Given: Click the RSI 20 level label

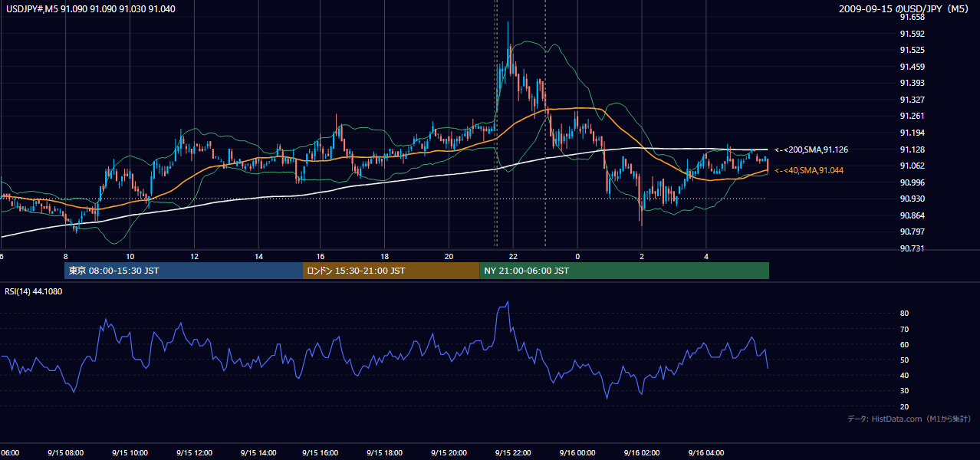Looking at the screenshot, I should click(x=904, y=406).
